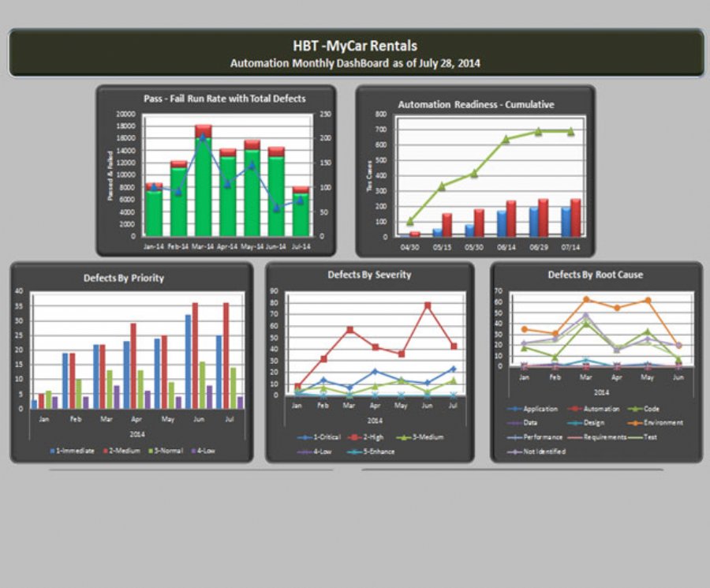Click the 1-Immediate legend marker in Defects By Priority
The image size is (710, 588).
(52, 451)
